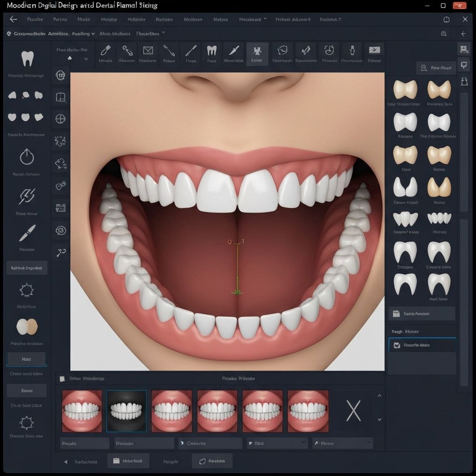Open the 'Dlact' dropdown below the thumbnails

(x=277, y=443)
